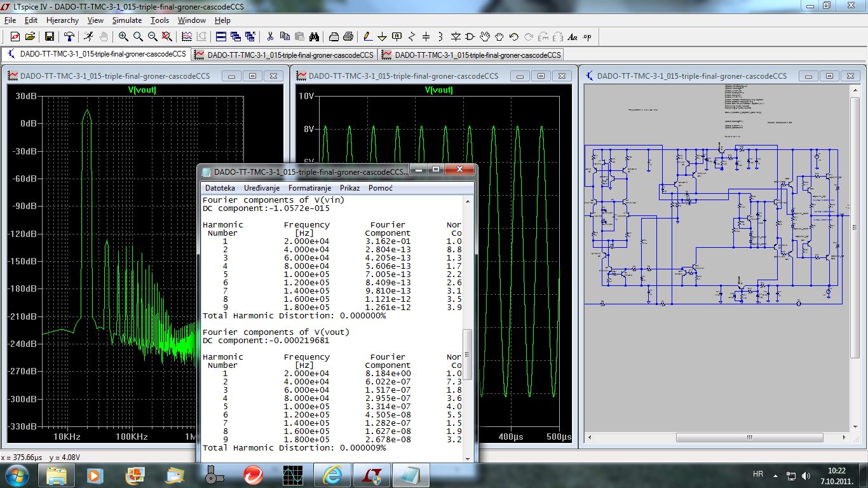Select the Draw Wire pencil tool

click(x=367, y=37)
